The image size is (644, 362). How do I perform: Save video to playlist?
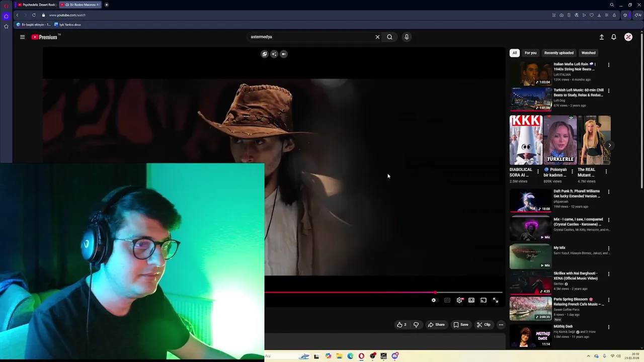point(461,325)
